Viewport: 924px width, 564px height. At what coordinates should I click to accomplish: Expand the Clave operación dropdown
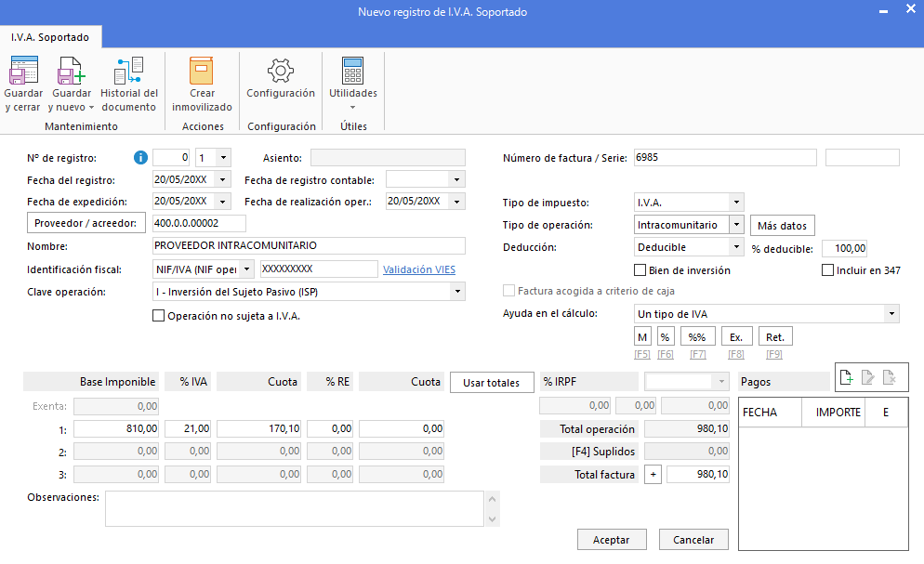click(457, 292)
